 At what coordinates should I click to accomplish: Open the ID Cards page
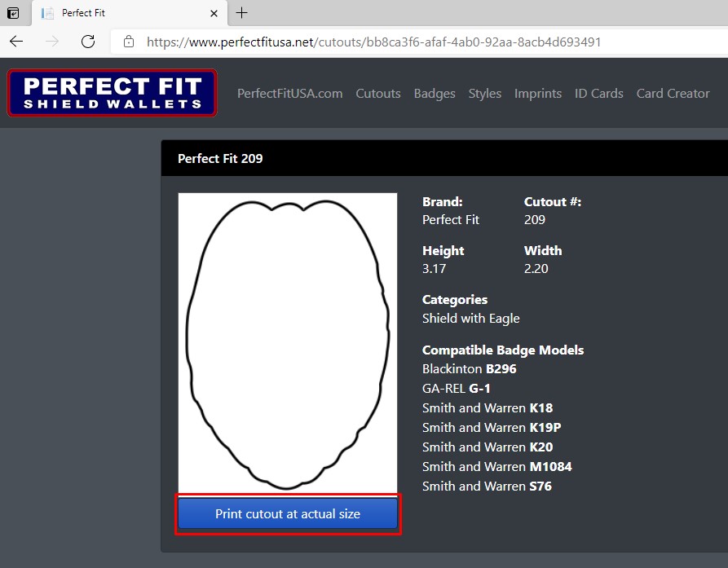pyautogui.click(x=598, y=94)
